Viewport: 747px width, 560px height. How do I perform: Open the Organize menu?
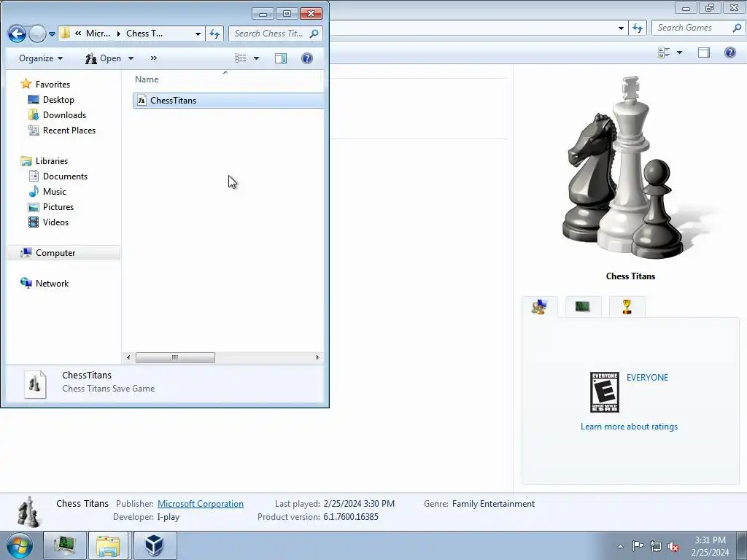tap(41, 58)
